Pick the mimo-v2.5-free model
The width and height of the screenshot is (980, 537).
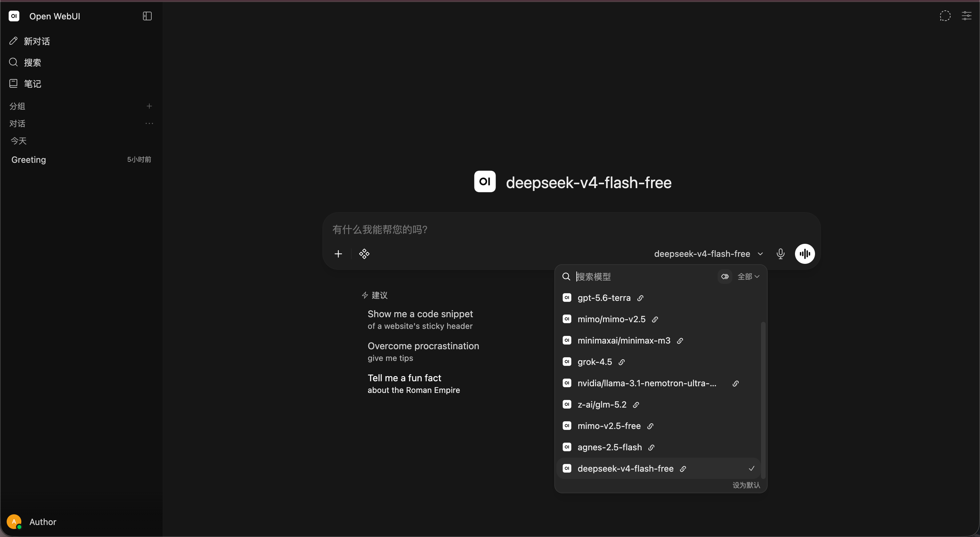[x=658, y=426]
